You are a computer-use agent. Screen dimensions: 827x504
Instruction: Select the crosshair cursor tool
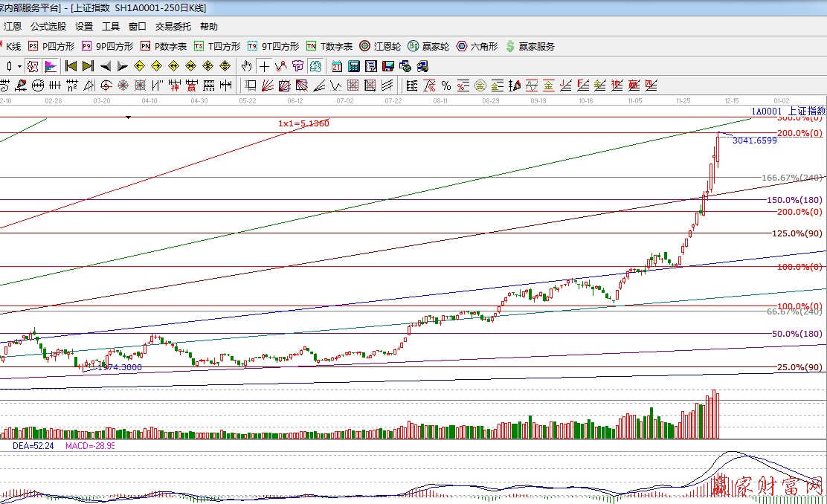(x=264, y=66)
